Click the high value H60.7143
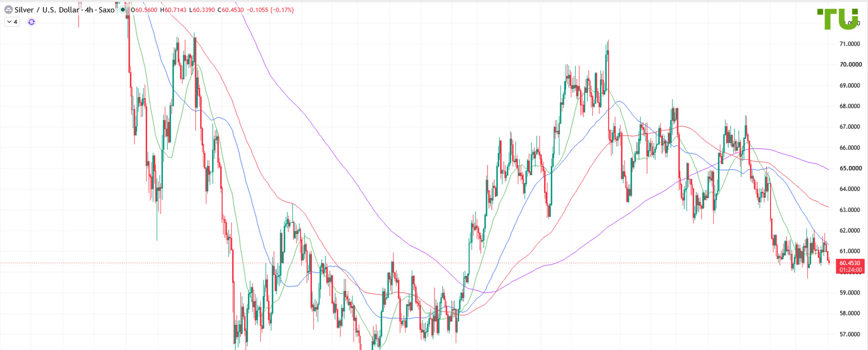Image resolution: width=868 pixels, height=350 pixels. pos(173,10)
